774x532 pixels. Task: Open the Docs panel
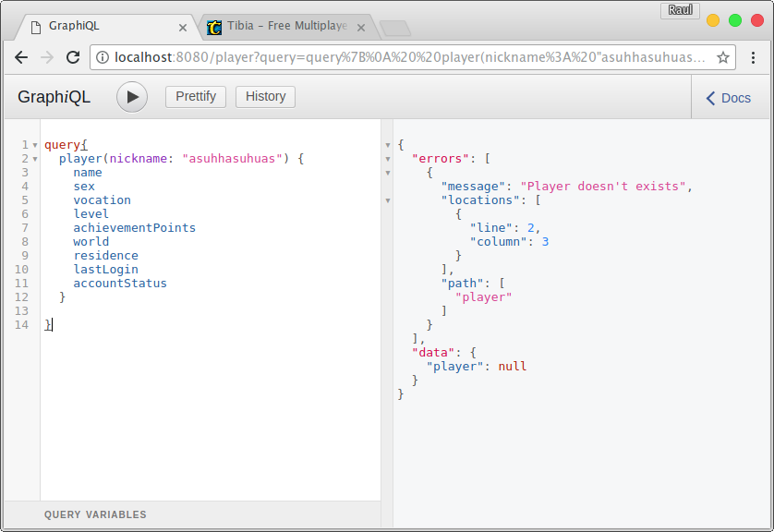[729, 98]
